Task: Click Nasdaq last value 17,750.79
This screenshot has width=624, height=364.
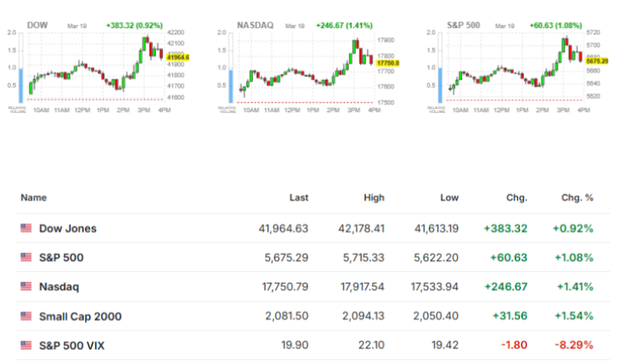Action: click(x=285, y=287)
